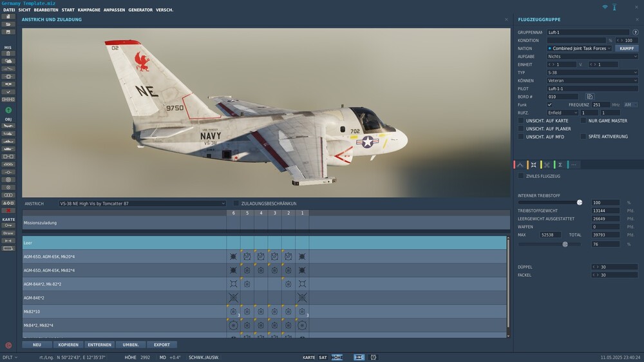Open the trigger switch icon under MIS
The width and height of the screenshot is (644, 362).
8,69
